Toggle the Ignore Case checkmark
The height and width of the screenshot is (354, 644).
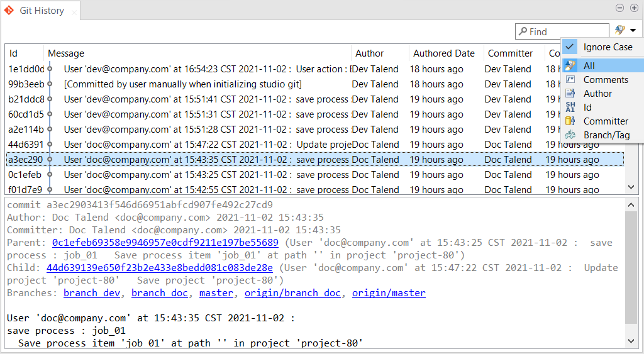(x=570, y=47)
